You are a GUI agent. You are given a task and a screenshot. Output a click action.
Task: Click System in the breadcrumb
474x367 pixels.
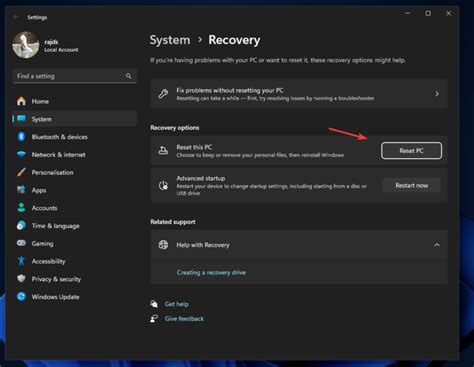point(170,40)
